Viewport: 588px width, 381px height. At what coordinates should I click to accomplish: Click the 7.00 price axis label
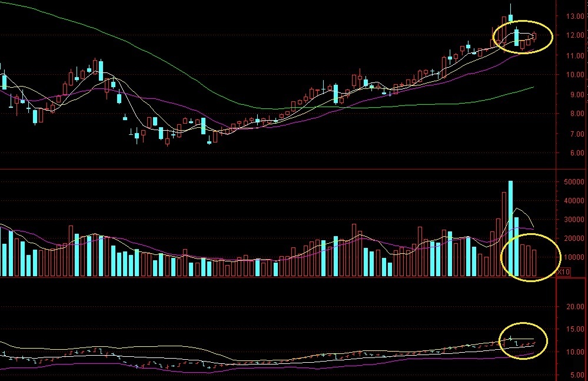(577, 134)
